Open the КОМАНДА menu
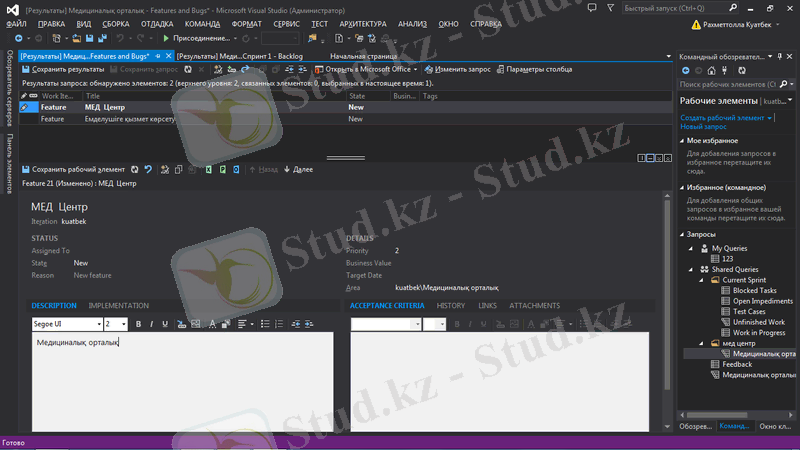This screenshot has width=800, height=450. (x=203, y=24)
